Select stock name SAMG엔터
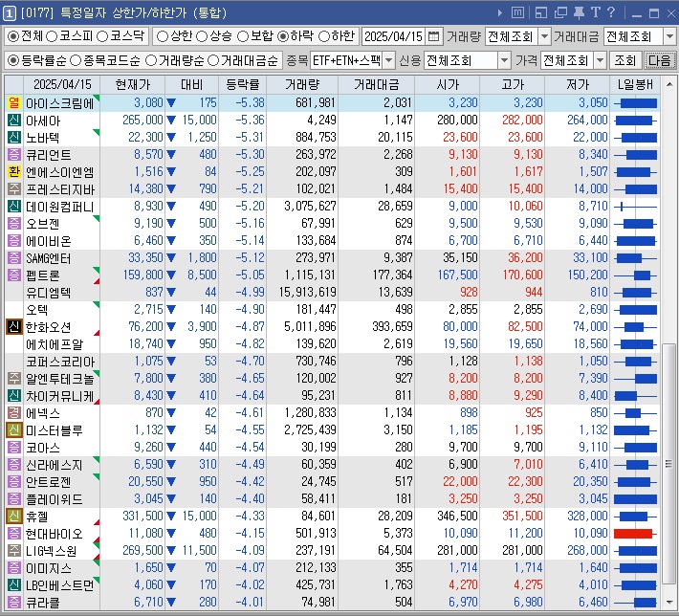This screenshot has height=616, width=679. 48,258
